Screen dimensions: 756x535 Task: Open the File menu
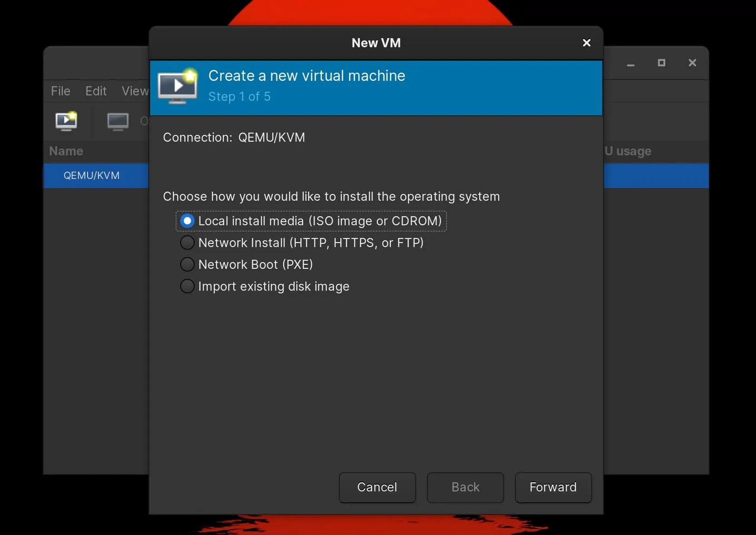click(x=60, y=91)
